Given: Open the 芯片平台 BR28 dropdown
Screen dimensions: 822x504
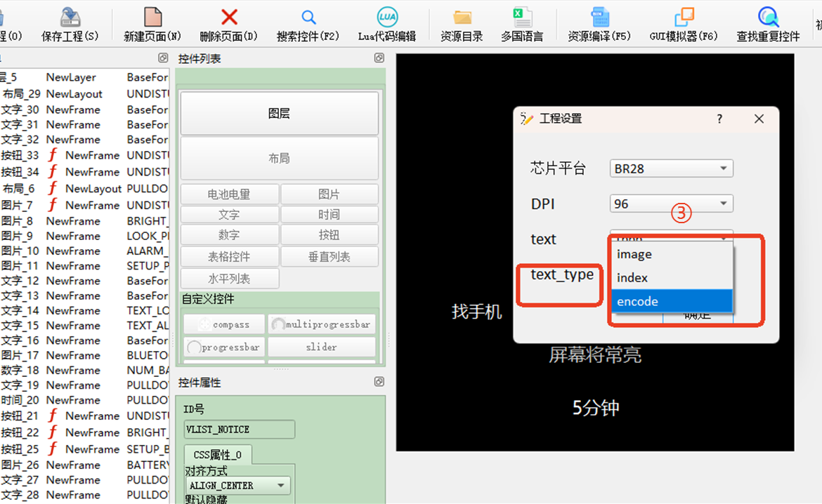Looking at the screenshot, I should [671, 168].
